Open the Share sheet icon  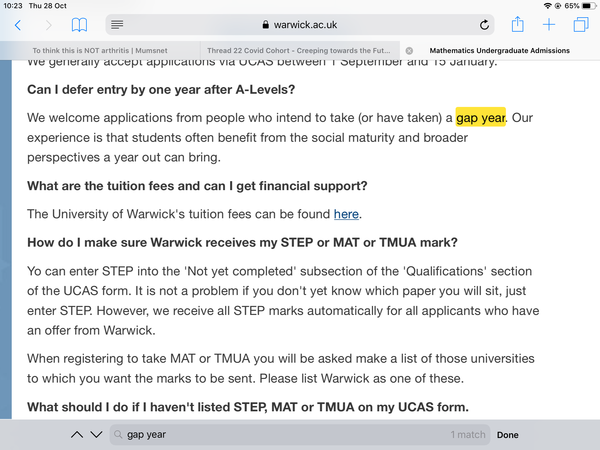point(517,24)
